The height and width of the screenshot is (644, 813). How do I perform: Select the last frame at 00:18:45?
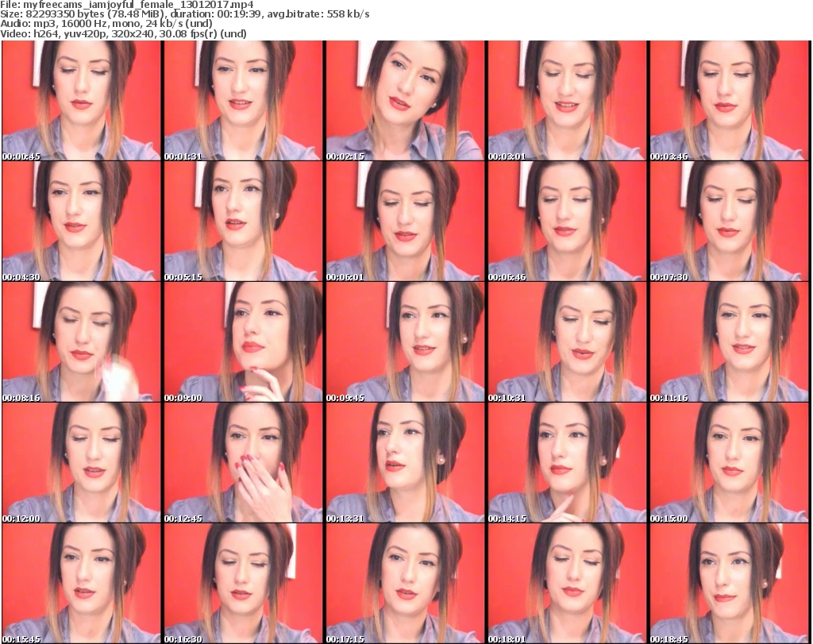729,584
